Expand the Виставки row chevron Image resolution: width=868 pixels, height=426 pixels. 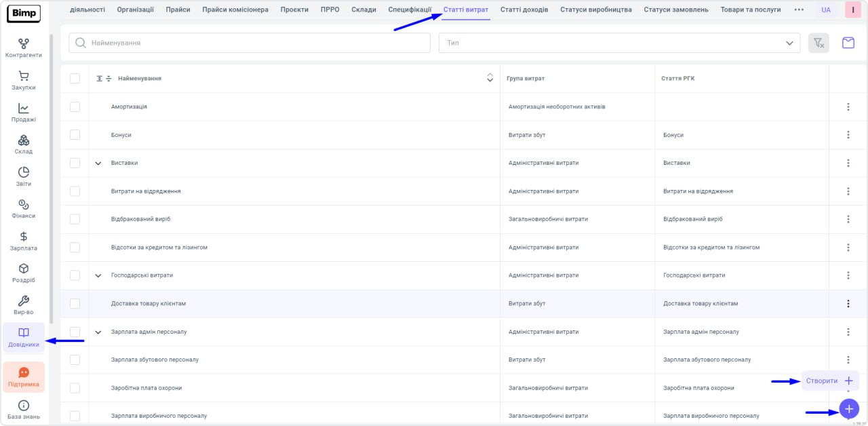[98, 163]
